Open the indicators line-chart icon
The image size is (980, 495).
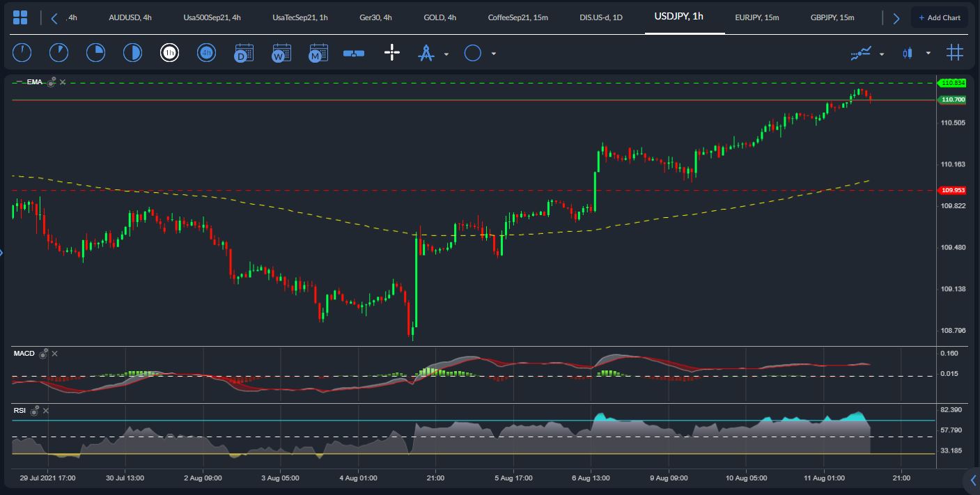point(862,53)
